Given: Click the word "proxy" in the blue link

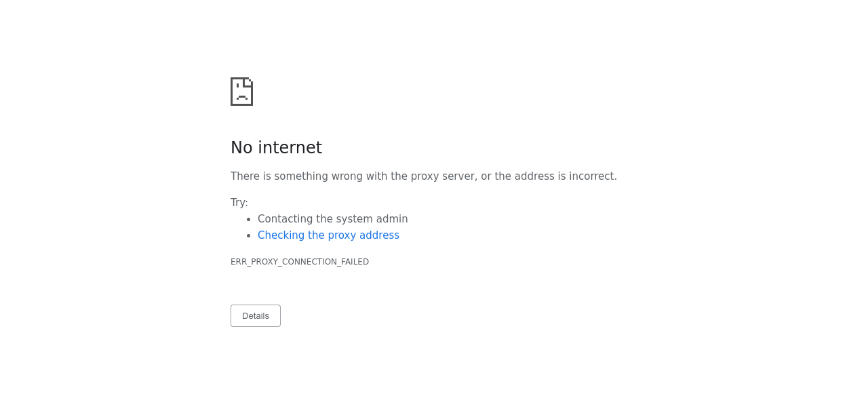Looking at the screenshot, I should click(342, 235).
